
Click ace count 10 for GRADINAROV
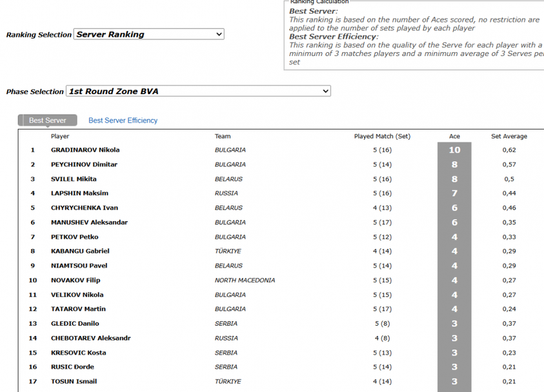point(454,150)
